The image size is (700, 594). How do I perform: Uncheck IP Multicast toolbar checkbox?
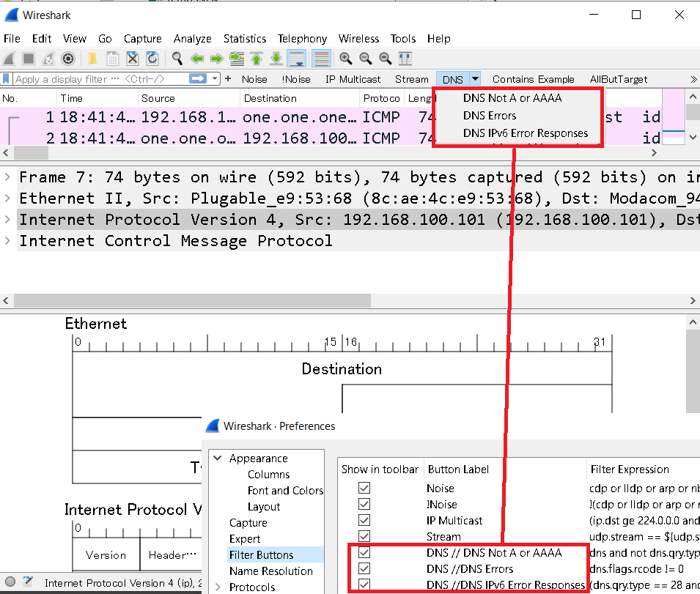[364, 520]
